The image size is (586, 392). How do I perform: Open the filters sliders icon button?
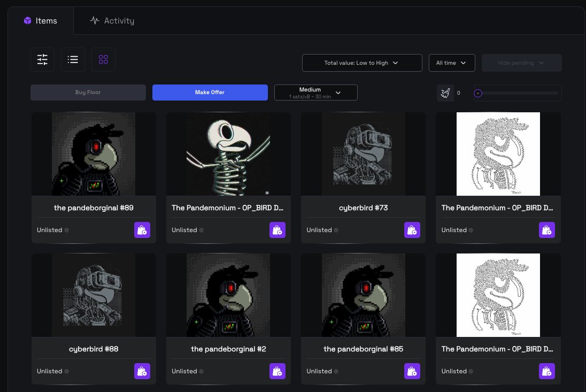[x=43, y=59]
